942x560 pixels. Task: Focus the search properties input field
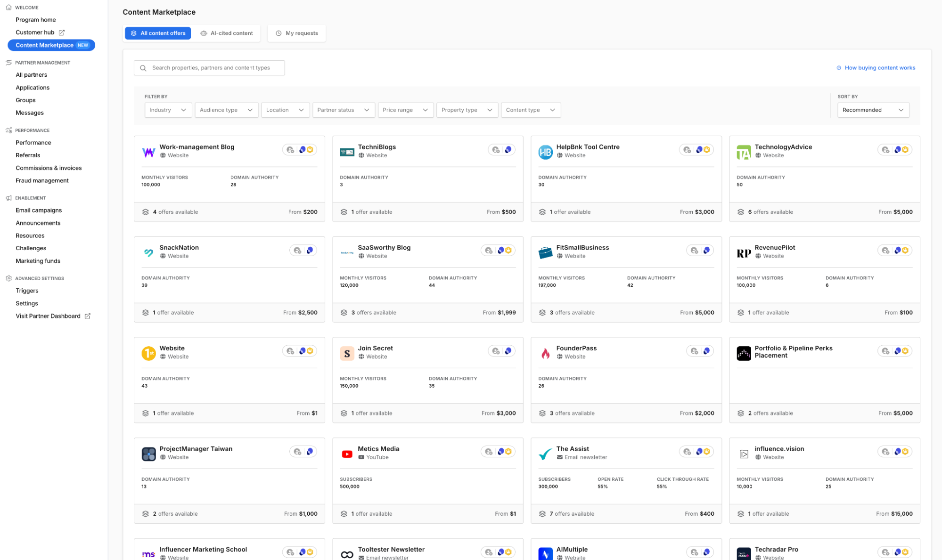(x=209, y=68)
